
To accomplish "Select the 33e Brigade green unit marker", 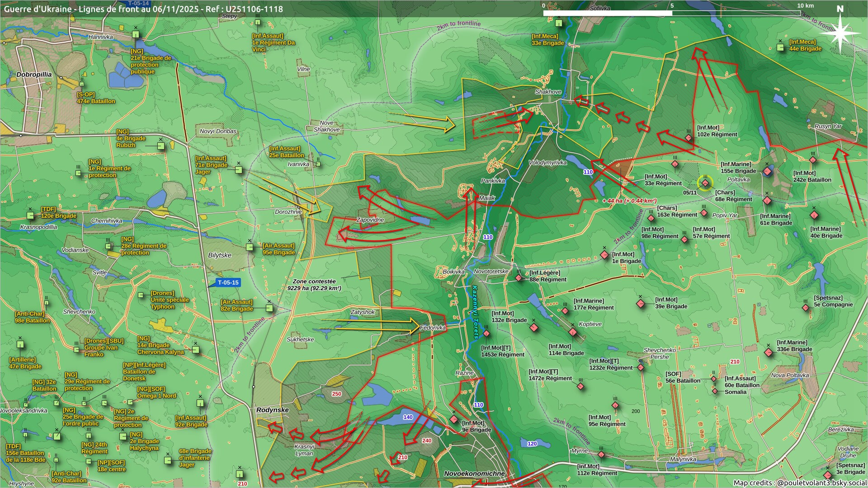I will [x=559, y=23].
